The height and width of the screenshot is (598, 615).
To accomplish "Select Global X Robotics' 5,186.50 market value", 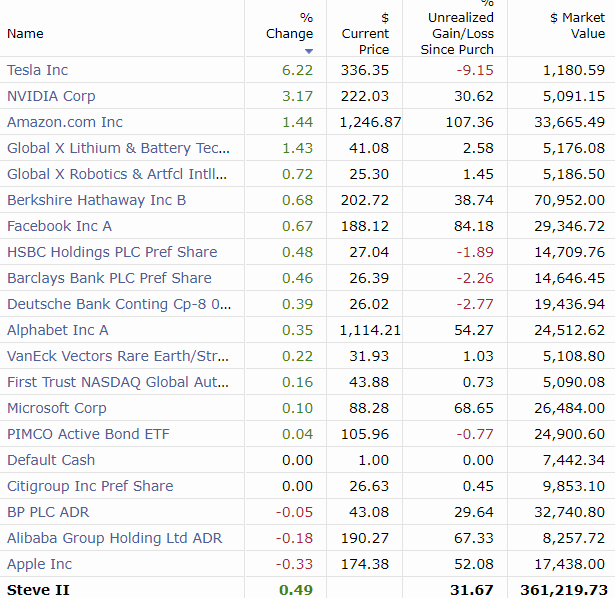I will [574, 174].
